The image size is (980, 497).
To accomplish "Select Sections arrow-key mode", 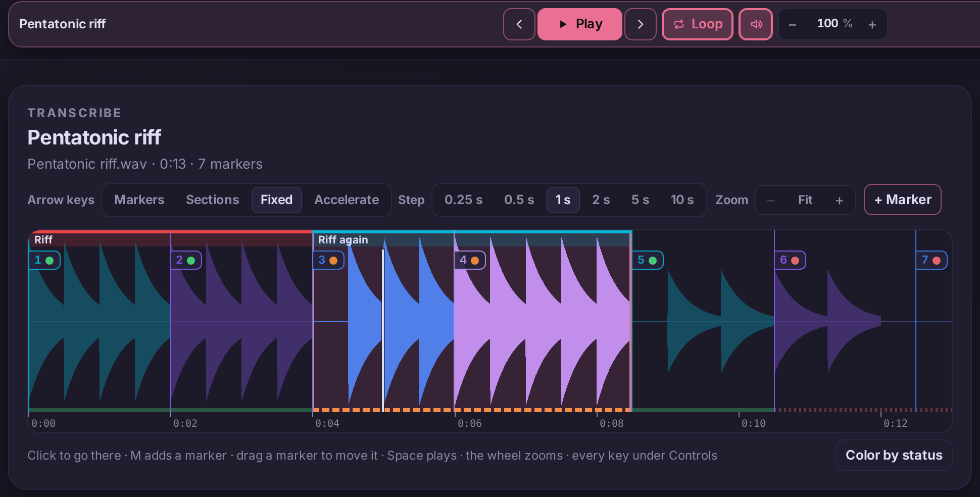I will tap(213, 200).
